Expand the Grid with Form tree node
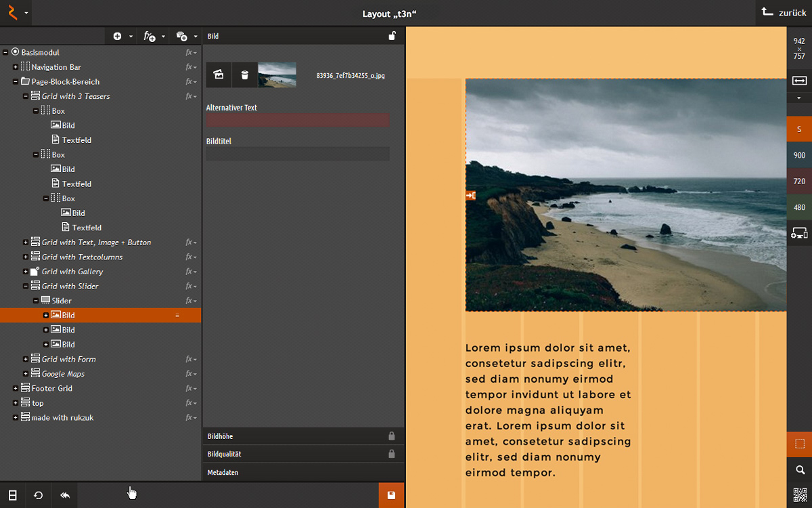The height and width of the screenshot is (508, 812). click(26, 359)
